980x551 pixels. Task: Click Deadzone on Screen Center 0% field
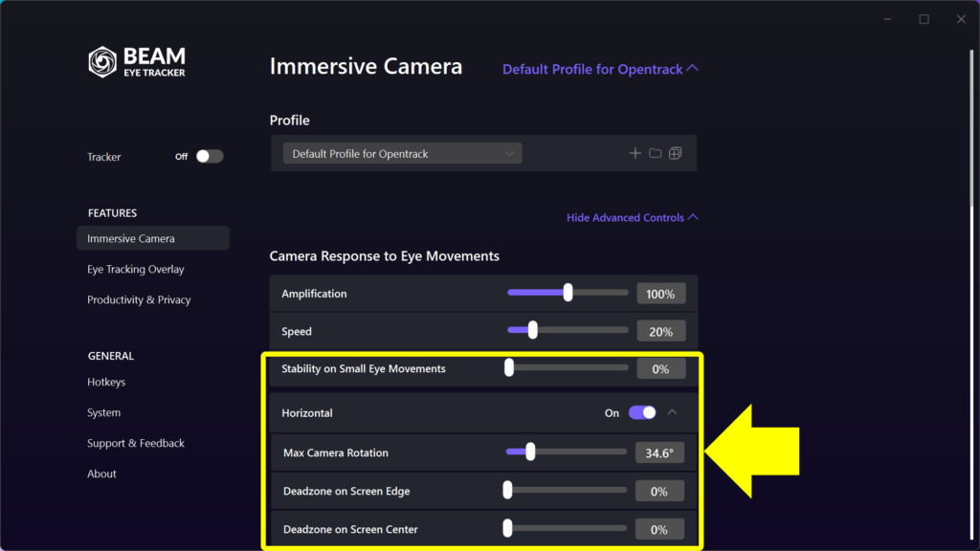pos(659,529)
